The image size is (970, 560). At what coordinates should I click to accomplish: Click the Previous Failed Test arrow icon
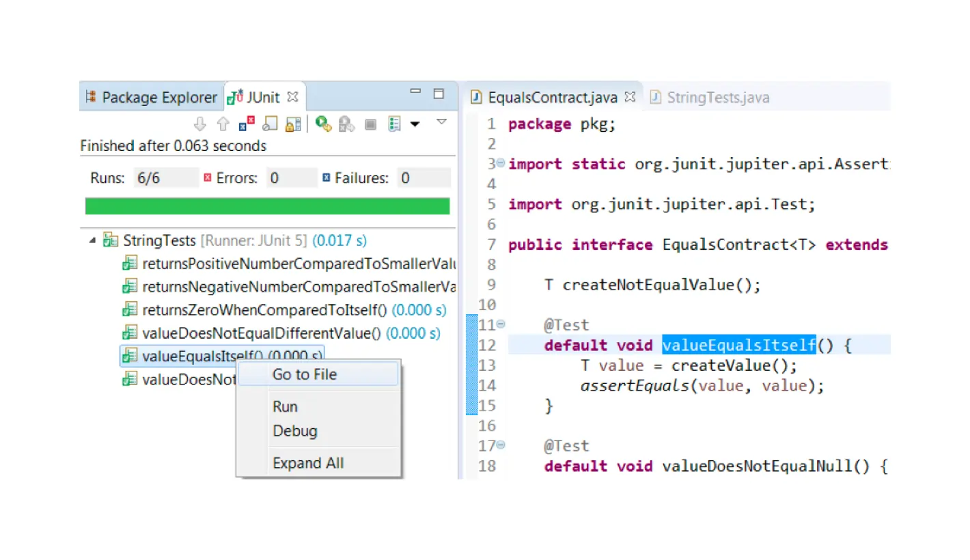tap(223, 124)
